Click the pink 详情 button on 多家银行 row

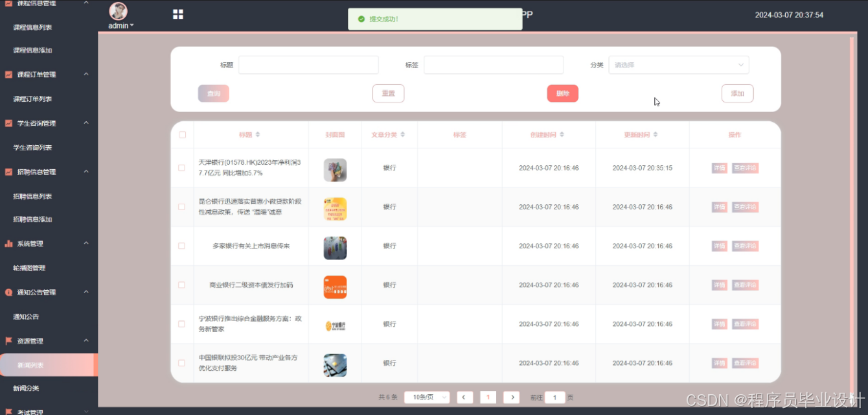tap(719, 246)
